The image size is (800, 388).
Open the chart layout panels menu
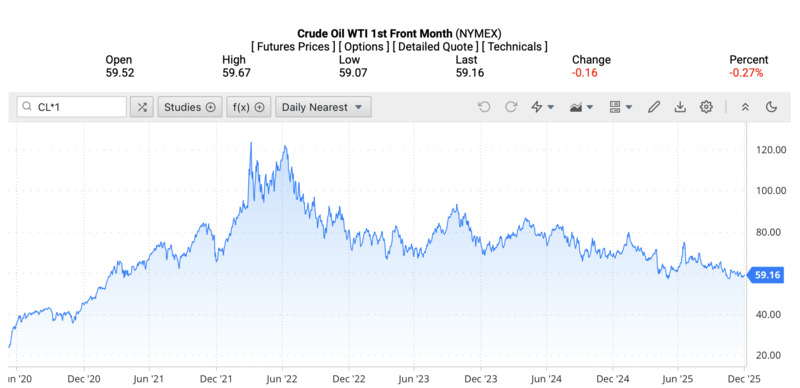coord(621,107)
